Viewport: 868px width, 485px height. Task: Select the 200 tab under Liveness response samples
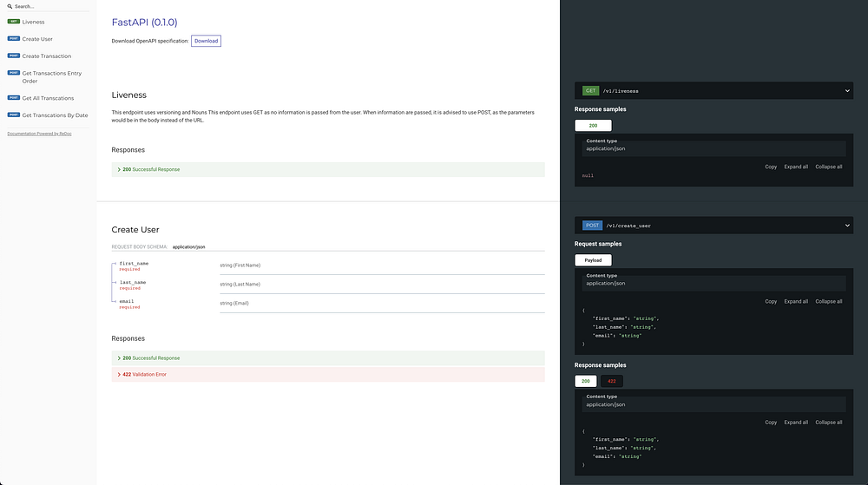point(593,126)
